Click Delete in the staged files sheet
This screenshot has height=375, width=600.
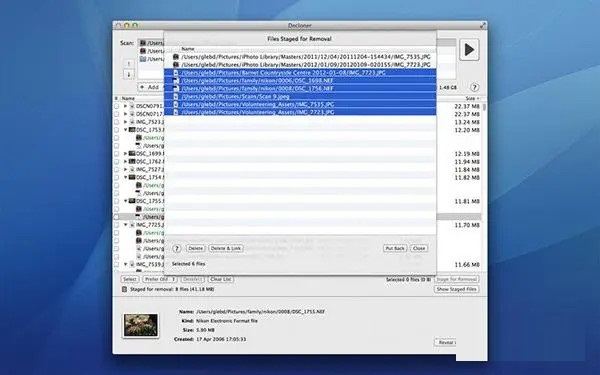point(196,248)
